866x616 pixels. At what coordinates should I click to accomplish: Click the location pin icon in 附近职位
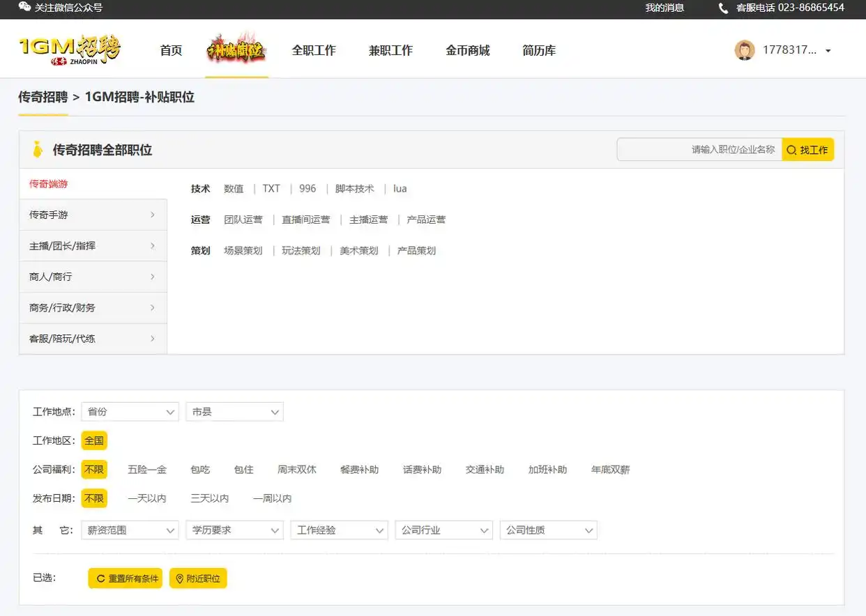[x=181, y=578]
